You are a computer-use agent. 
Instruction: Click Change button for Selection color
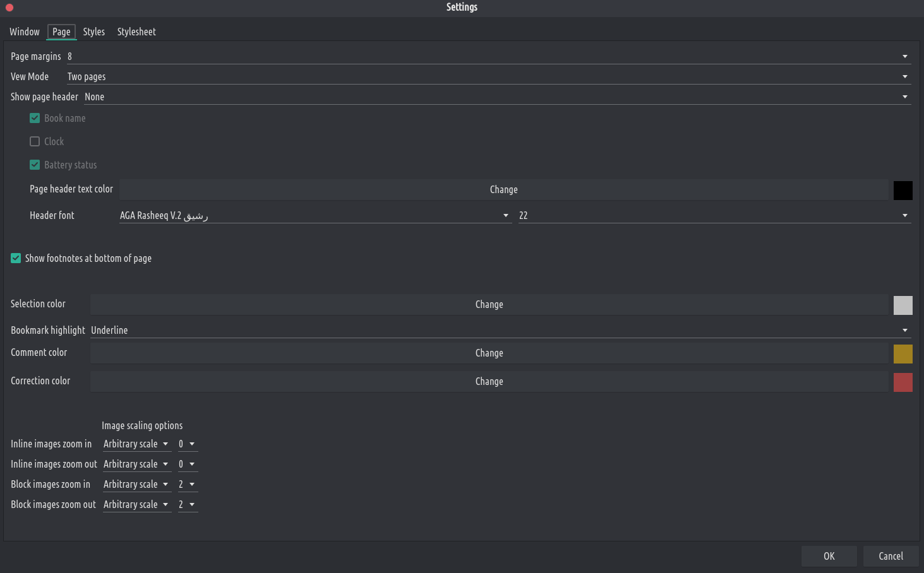point(489,305)
